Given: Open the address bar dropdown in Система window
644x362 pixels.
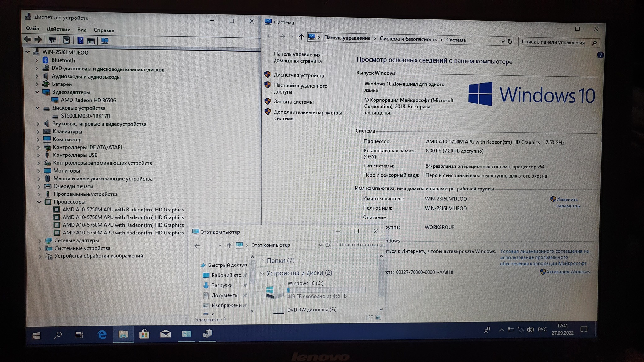Looking at the screenshot, I should [502, 41].
